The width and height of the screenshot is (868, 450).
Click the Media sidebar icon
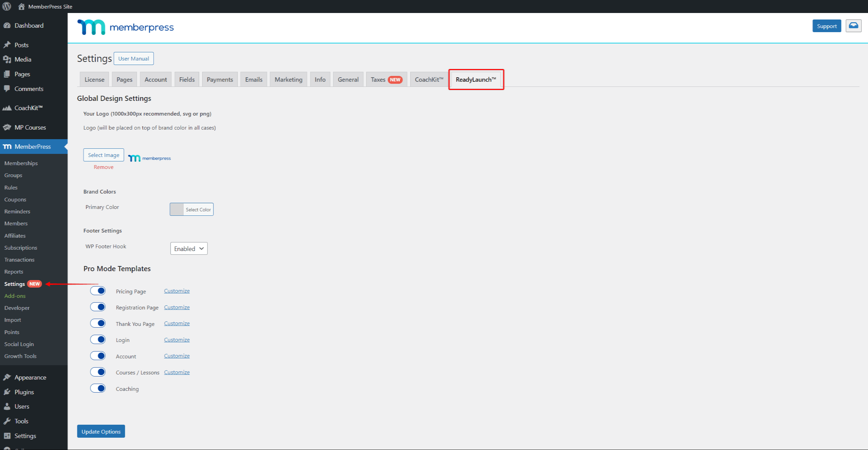coord(8,59)
